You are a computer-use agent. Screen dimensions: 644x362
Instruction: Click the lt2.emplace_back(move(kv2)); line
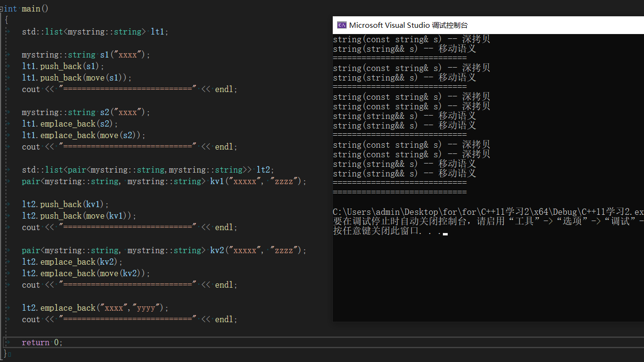[x=86, y=273]
